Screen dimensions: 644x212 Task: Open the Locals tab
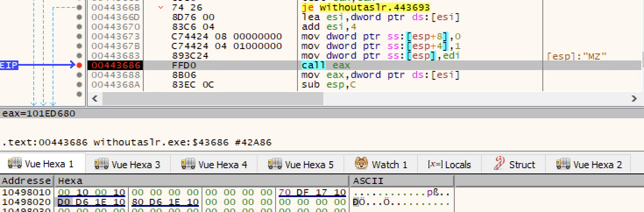(x=449, y=164)
